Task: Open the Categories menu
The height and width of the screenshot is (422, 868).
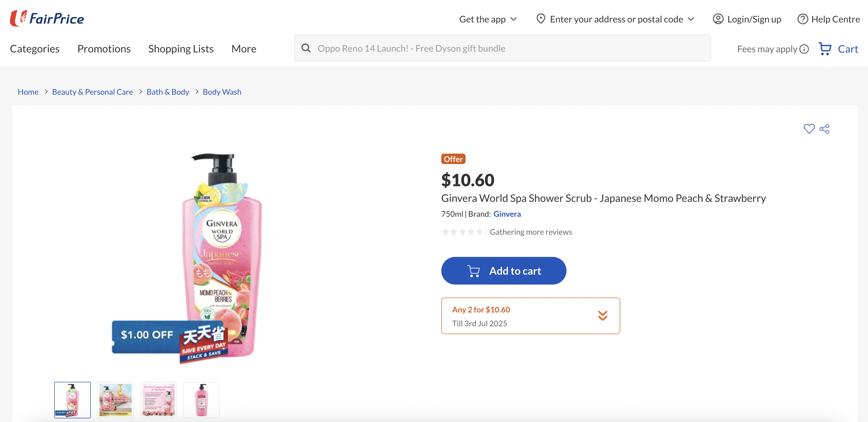Action: [35, 49]
